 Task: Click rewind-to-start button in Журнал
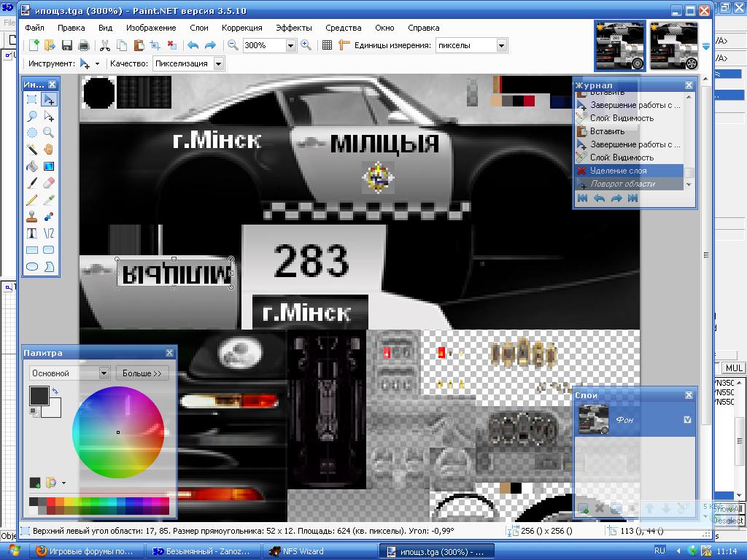tap(582, 198)
